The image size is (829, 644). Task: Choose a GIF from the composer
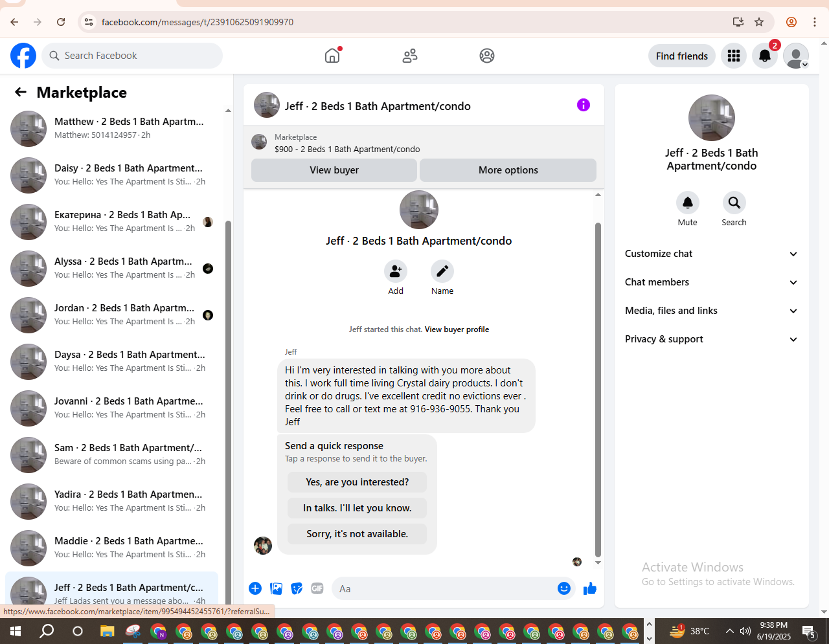[317, 588]
